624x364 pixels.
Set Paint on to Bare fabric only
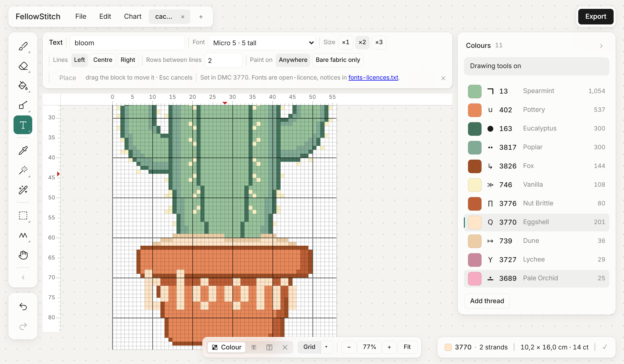coord(338,60)
